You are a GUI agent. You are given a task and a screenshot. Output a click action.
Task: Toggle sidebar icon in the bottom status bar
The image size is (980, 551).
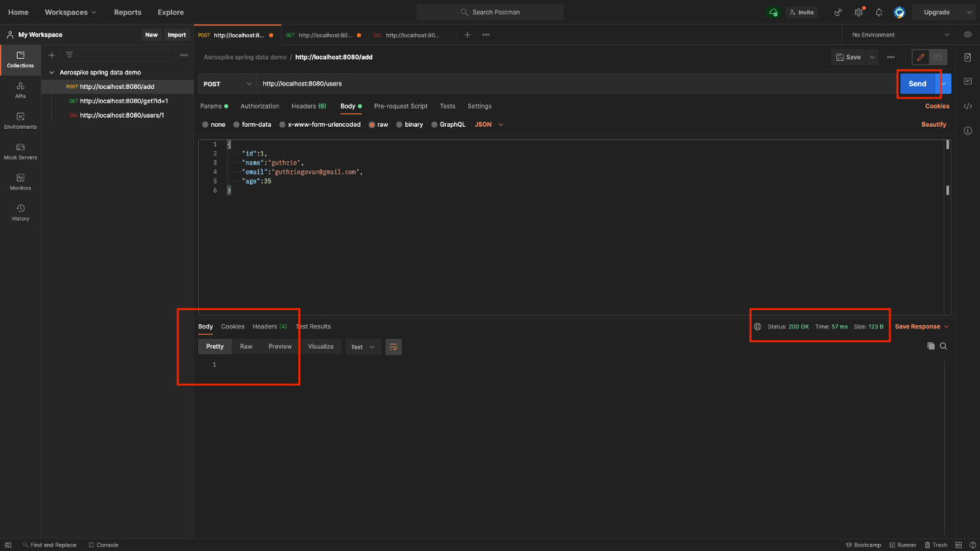pos(8,545)
